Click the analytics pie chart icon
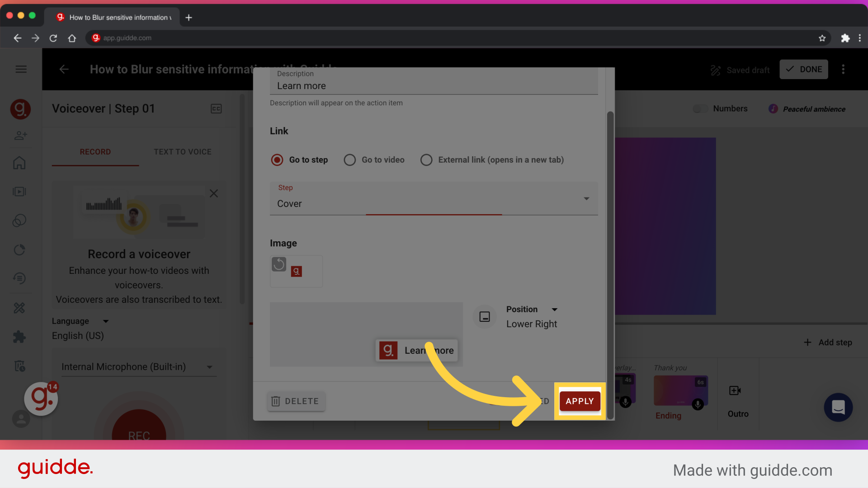This screenshot has width=868, height=488. click(20, 249)
